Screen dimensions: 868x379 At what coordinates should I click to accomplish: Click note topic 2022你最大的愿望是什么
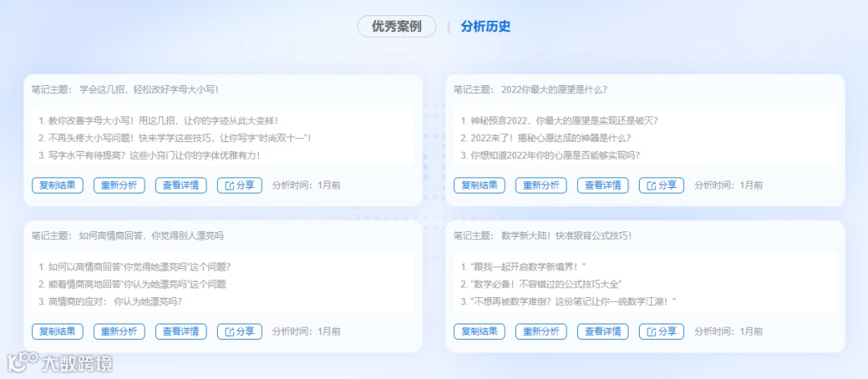point(554,89)
